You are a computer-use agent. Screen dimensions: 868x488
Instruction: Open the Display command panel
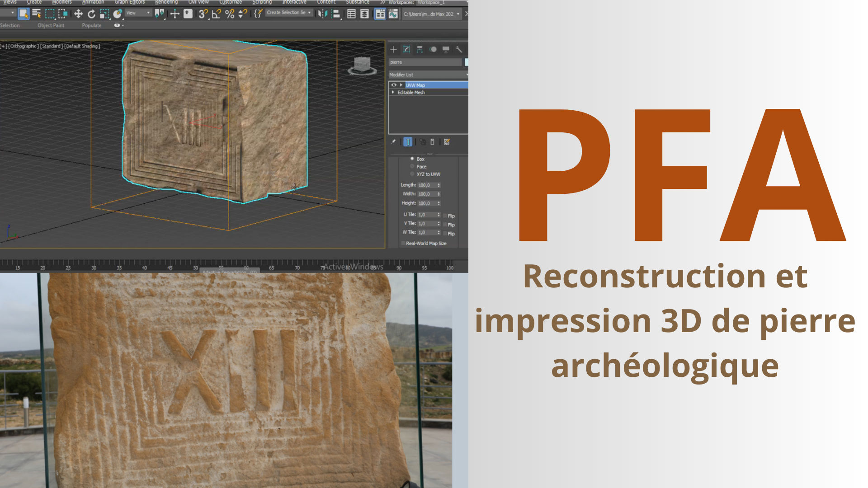tap(446, 49)
